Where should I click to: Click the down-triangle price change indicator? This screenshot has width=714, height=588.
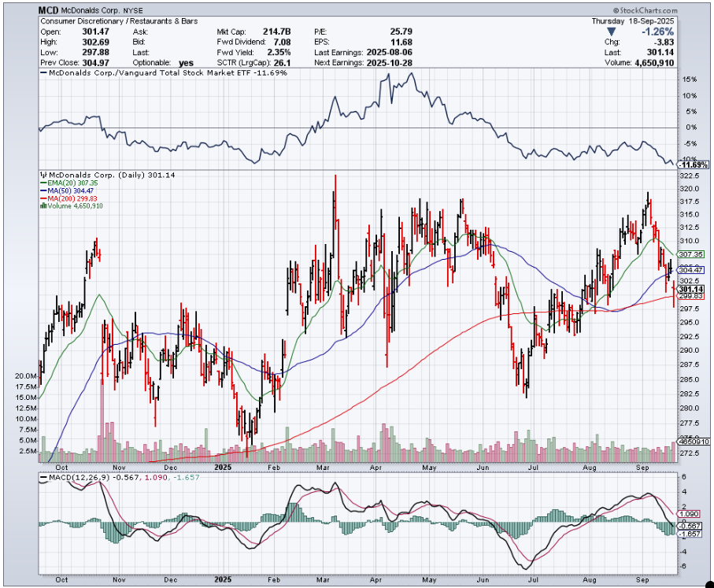[612, 32]
